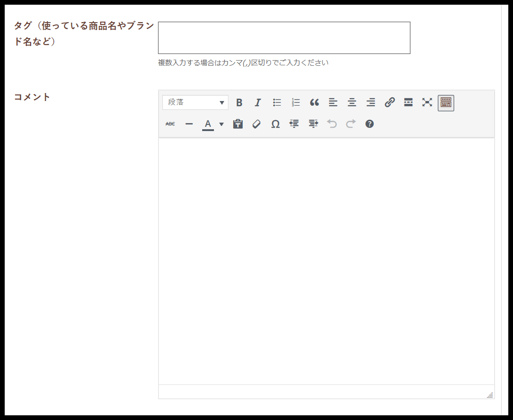Image resolution: width=513 pixels, height=420 pixels.
Task: Enter fullscreen editing mode
Action: 427,102
